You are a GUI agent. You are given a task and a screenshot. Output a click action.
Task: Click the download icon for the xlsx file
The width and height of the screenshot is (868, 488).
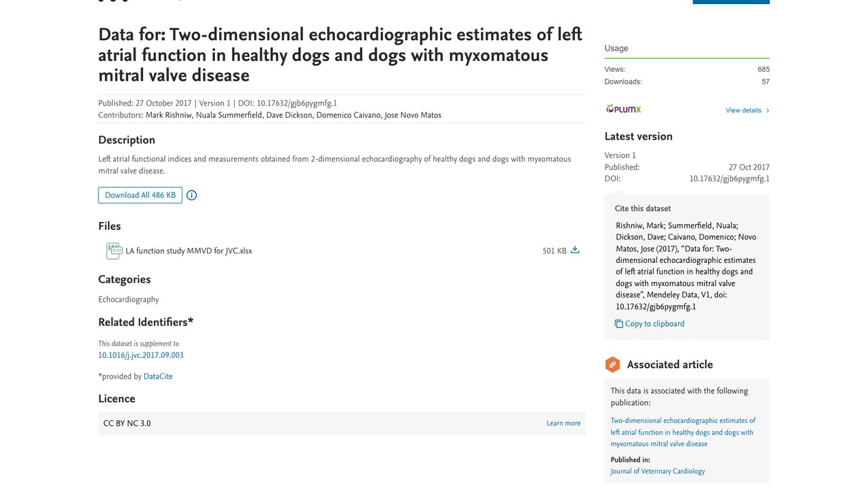coord(575,250)
